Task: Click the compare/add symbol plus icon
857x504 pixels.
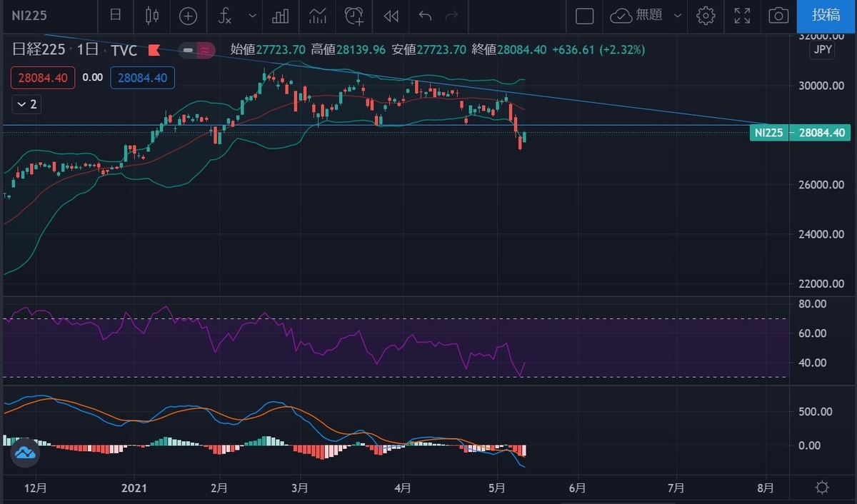Action: 186,16
